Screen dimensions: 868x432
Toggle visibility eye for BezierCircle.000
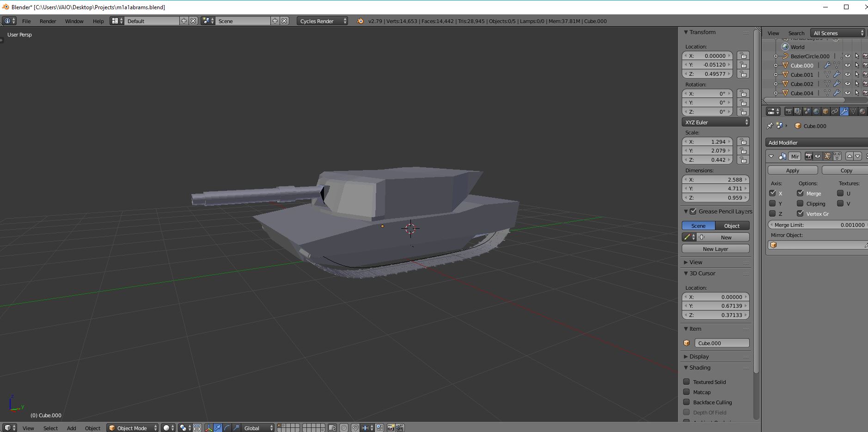pos(848,56)
